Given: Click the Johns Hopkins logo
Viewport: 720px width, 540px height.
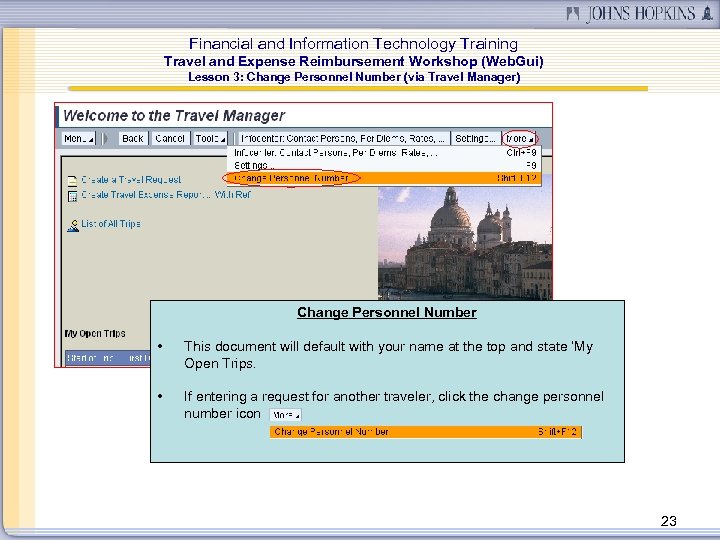Looking at the screenshot, I should pos(640,13).
